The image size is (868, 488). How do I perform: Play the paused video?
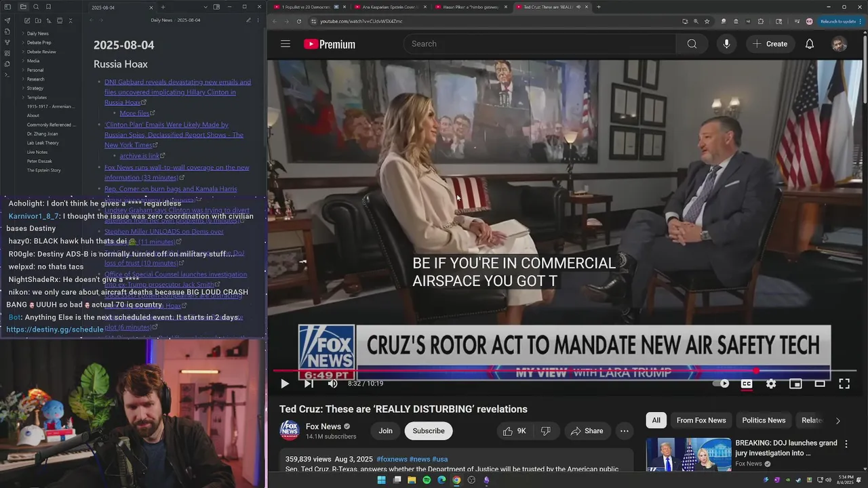(x=285, y=384)
